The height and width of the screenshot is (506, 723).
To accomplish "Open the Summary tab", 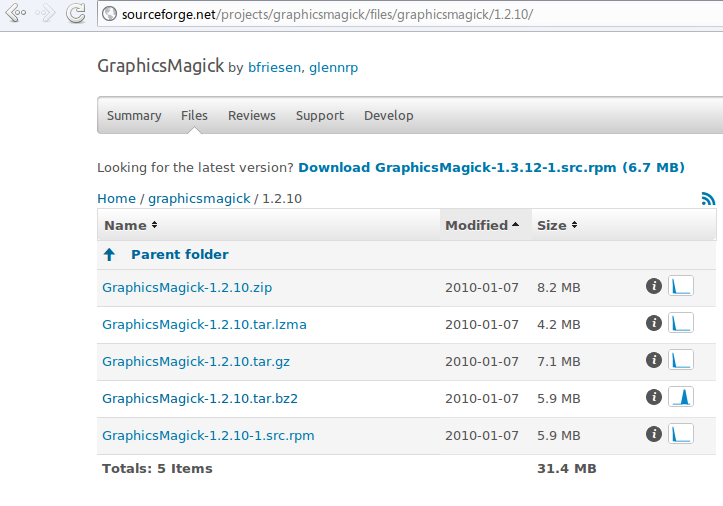I will click(134, 115).
